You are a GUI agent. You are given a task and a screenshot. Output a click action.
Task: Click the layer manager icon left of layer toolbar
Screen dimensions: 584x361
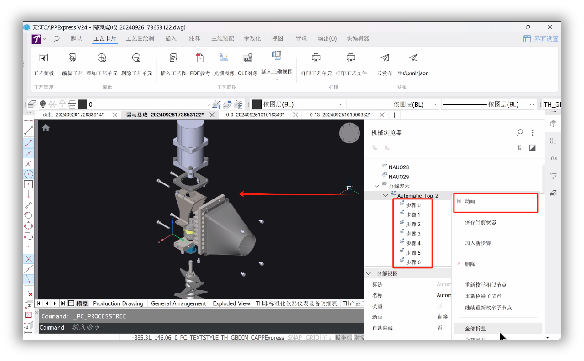(x=32, y=104)
